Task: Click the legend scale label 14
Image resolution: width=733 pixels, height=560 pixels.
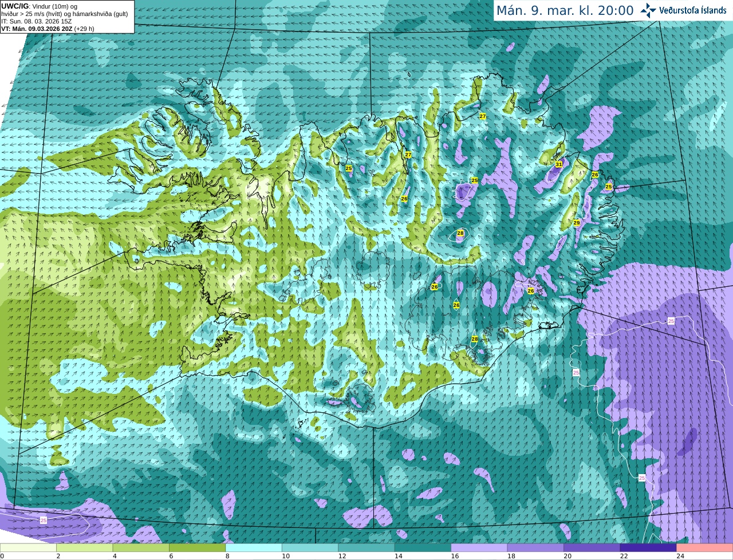Action: tap(398, 556)
